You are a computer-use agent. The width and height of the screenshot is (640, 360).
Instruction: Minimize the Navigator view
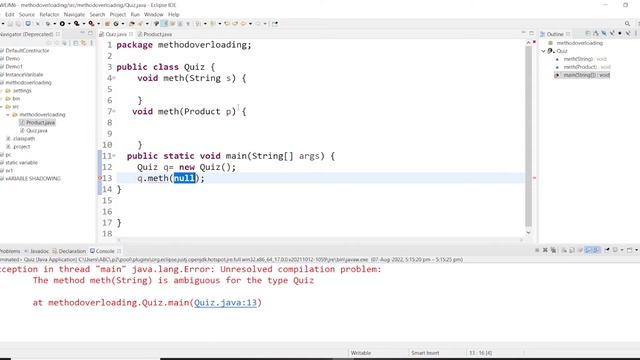tap(82, 33)
